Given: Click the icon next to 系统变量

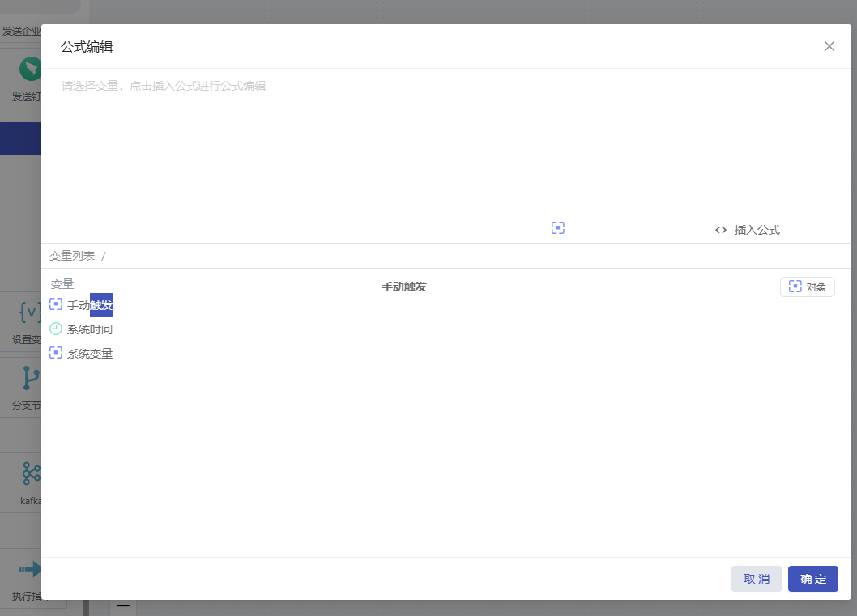Looking at the screenshot, I should pos(56,353).
